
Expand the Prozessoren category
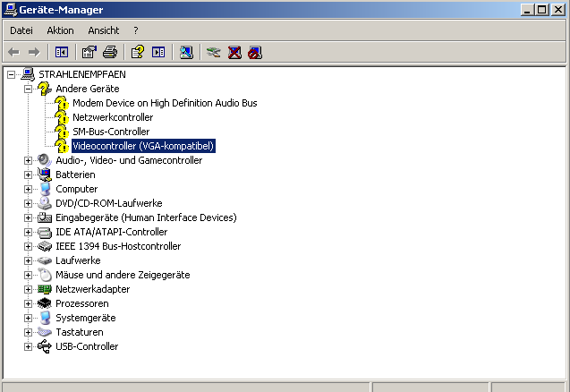click(x=28, y=303)
